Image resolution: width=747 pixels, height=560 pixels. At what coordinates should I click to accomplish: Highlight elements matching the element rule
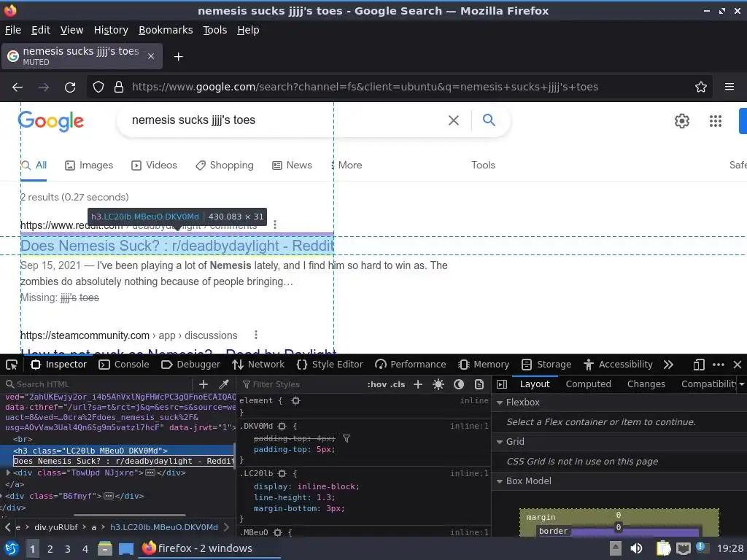pyautogui.click(x=296, y=401)
